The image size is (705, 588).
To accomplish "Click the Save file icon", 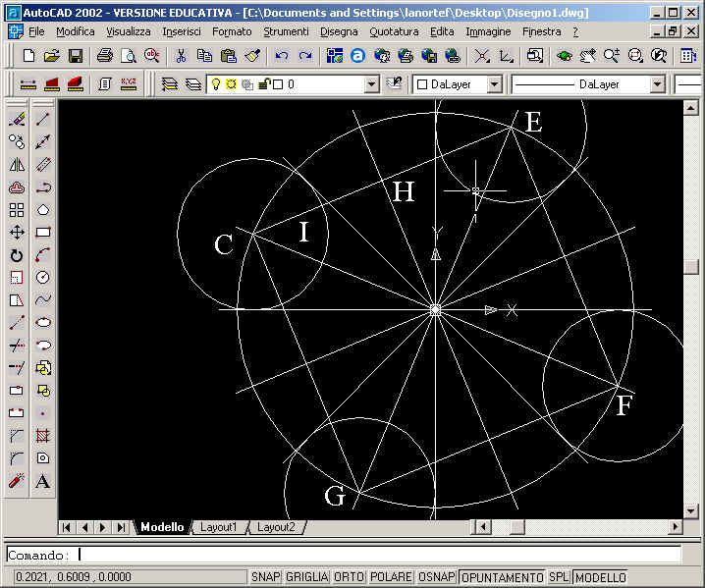I will (x=76, y=56).
